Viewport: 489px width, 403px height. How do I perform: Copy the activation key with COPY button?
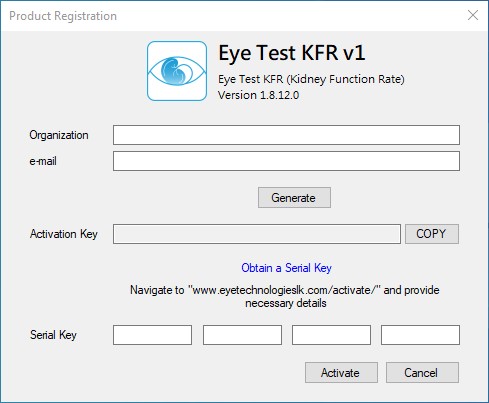point(432,234)
